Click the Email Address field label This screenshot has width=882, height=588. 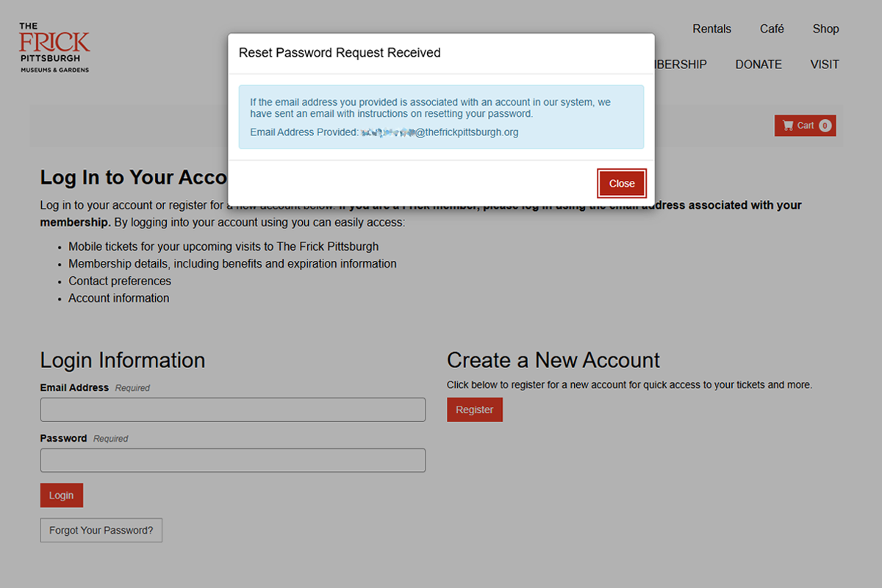tap(74, 387)
